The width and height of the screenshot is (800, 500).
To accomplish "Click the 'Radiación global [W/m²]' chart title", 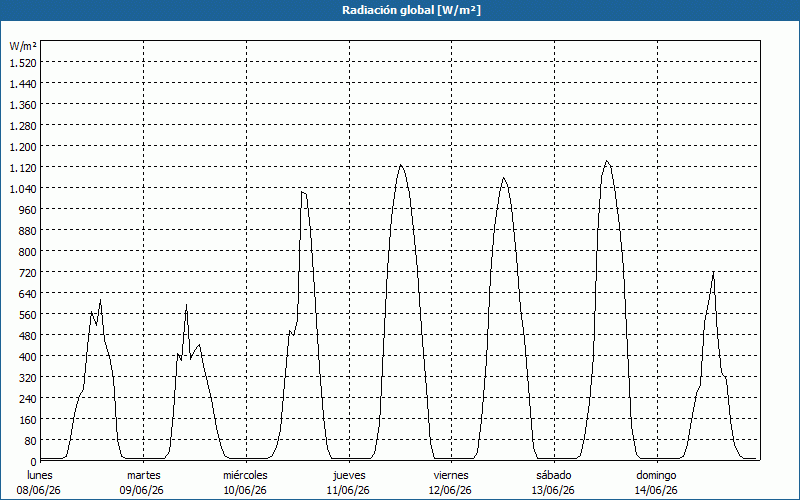I will click(x=411, y=10).
